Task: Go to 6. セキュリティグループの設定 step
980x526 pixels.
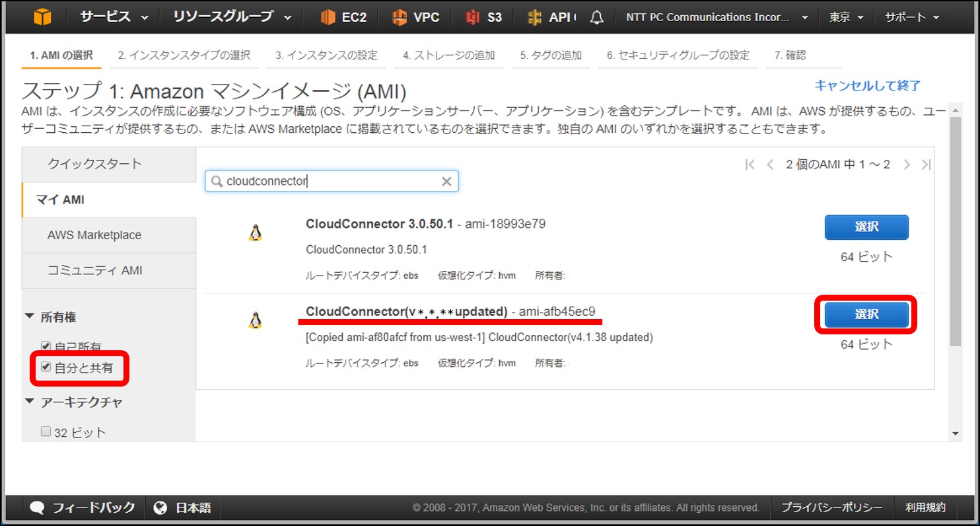Action: 678,56
